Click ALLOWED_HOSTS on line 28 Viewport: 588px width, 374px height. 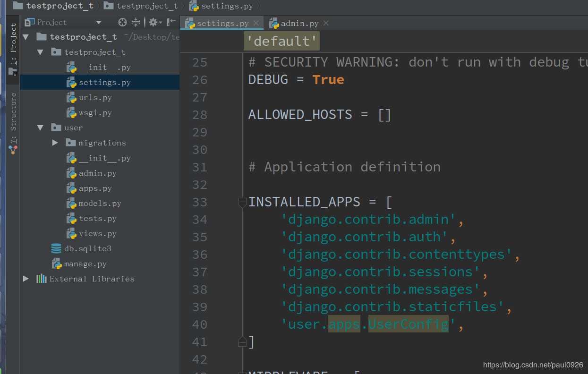pos(300,114)
